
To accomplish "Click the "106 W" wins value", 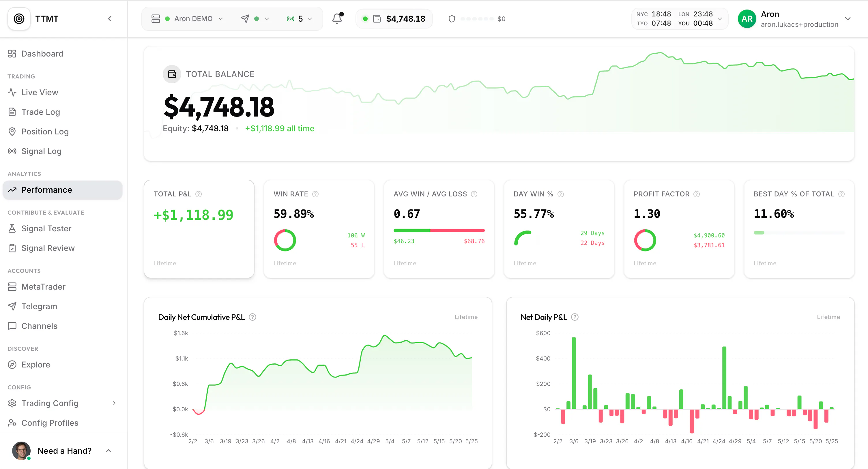I will coord(356,236).
